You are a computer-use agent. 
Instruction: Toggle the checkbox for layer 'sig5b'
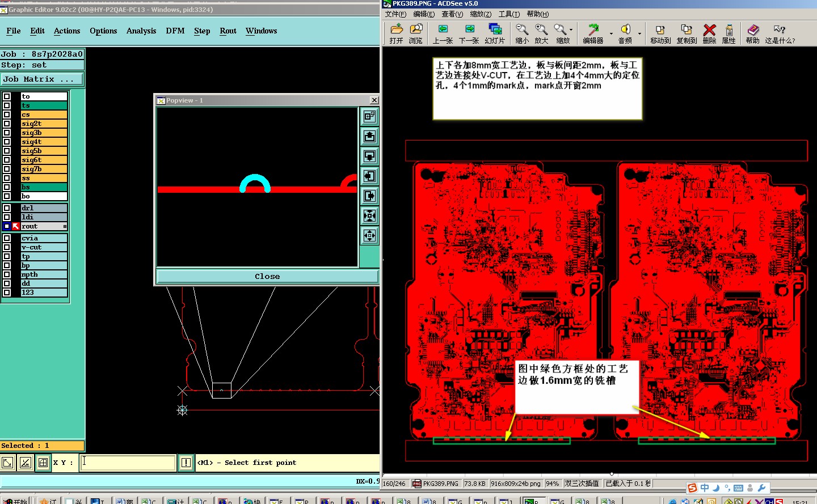pos(7,151)
